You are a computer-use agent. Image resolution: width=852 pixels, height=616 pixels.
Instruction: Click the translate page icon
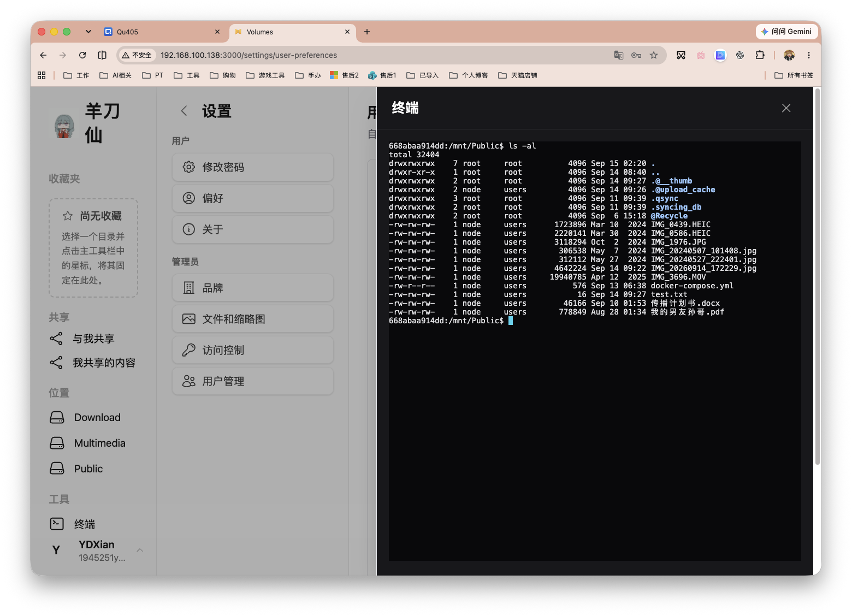coord(619,55)
